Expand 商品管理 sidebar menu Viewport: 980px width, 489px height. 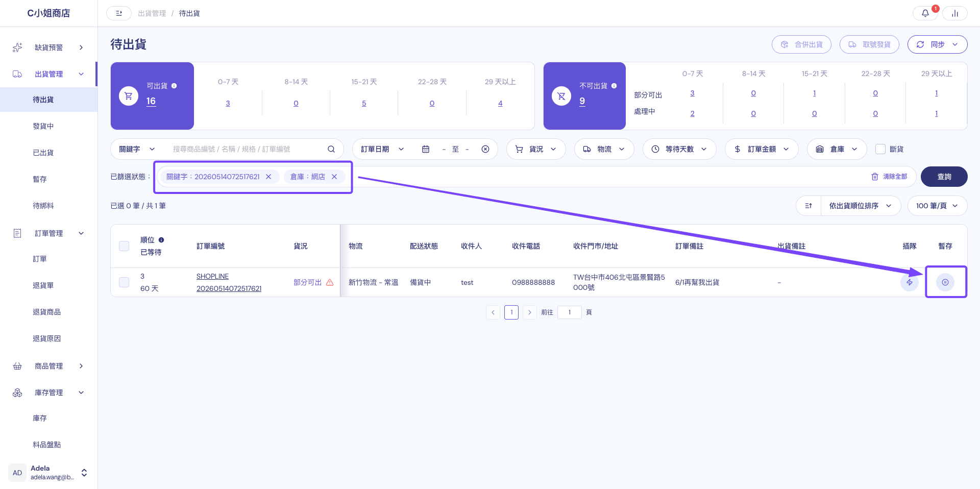point(48,366)
